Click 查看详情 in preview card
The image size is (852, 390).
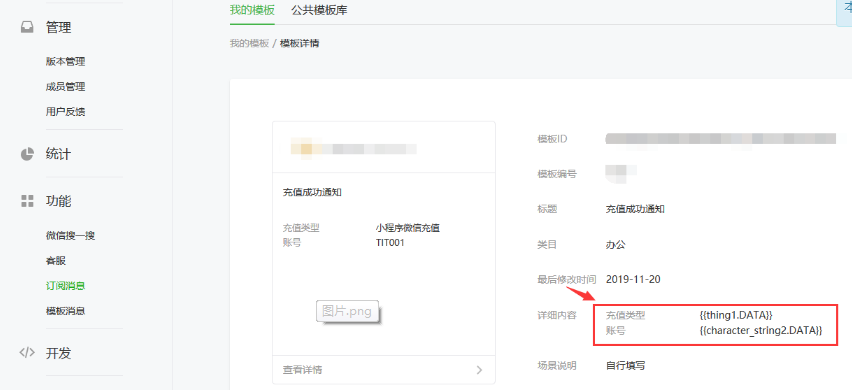pos(302,370)
